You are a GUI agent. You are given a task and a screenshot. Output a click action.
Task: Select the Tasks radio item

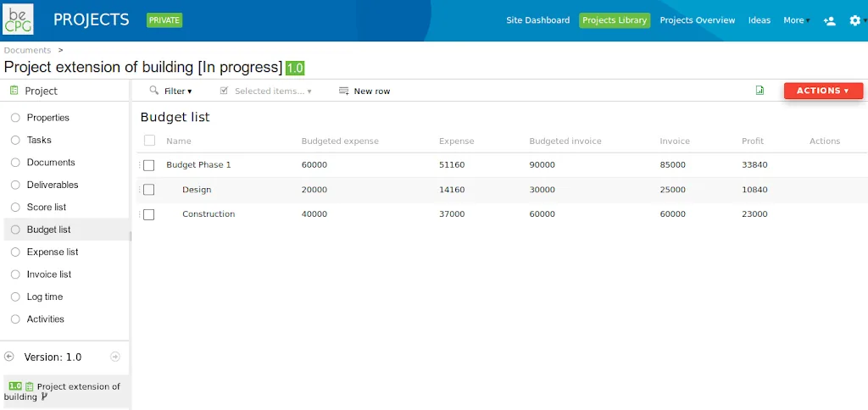pos(15,140)
